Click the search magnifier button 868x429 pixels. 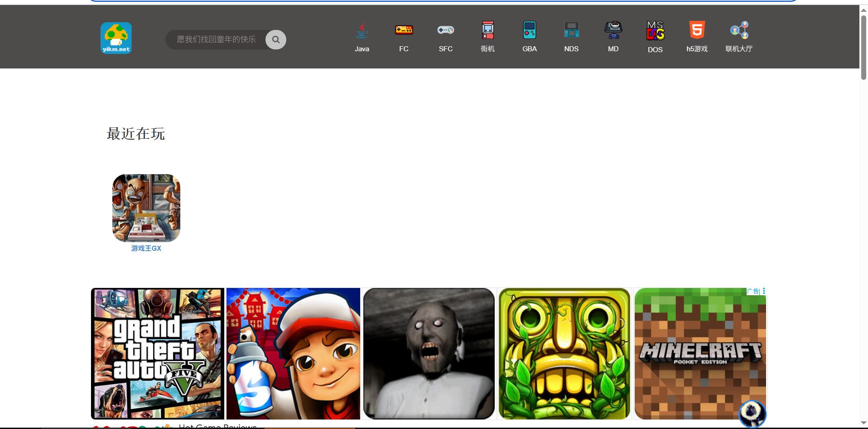point(276,40)
